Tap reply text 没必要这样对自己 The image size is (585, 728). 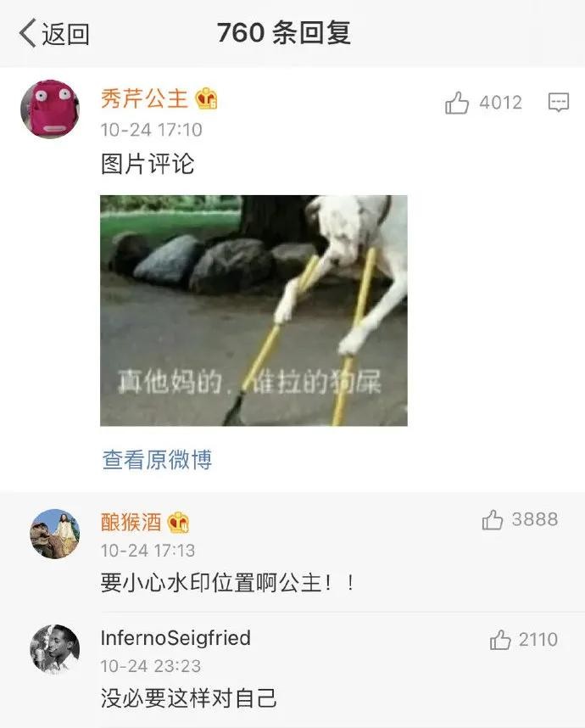(x=189, y=698)
